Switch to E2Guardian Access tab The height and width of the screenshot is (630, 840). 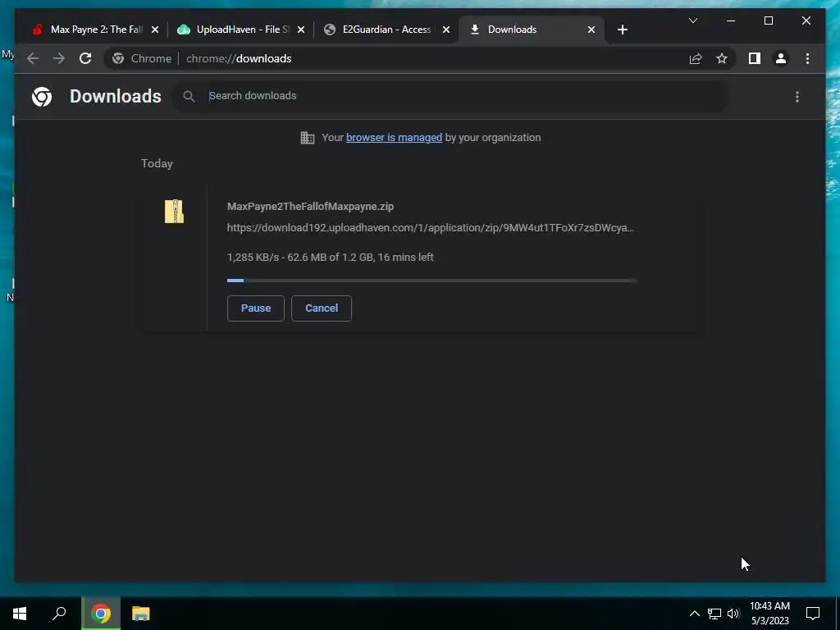[386, 30]
